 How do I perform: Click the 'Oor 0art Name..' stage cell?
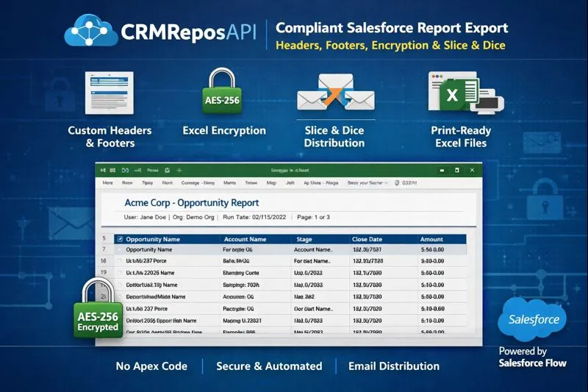[314, 309]
